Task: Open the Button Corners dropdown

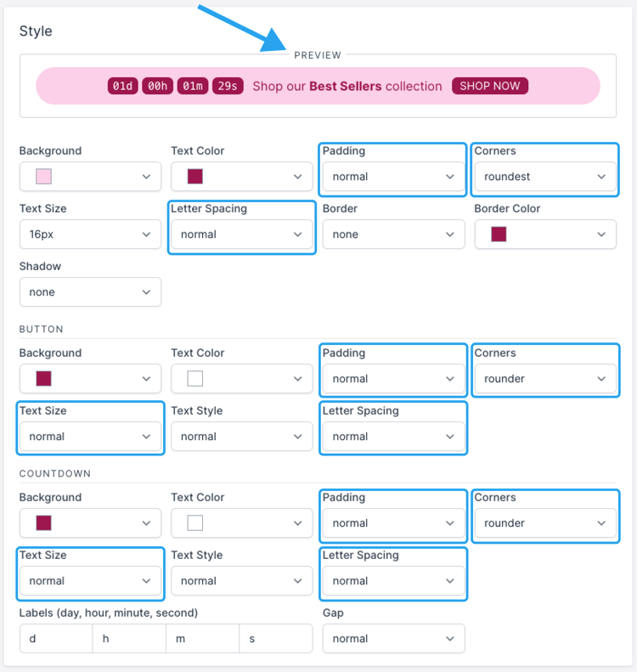Action: pyautogui.click(x=544, y=379)
